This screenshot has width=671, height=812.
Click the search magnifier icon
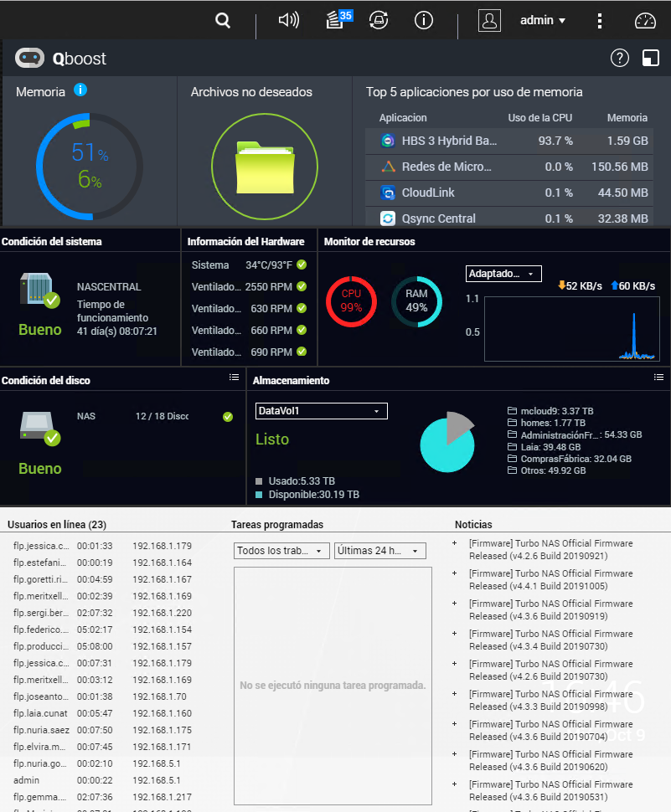(x=223, y=21)
